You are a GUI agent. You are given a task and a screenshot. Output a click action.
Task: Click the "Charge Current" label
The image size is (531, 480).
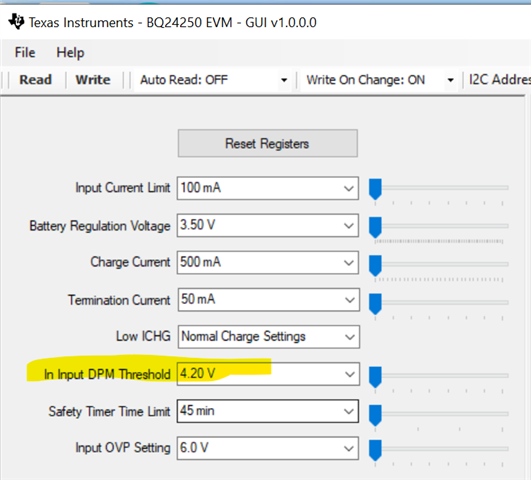pos(130,262)
